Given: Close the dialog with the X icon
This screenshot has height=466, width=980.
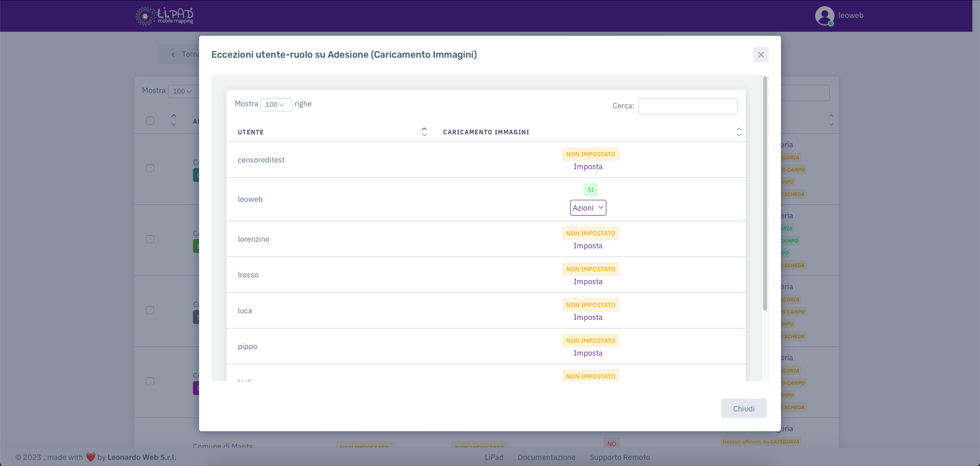Looking at the screenshot, I should click(761, 55).
